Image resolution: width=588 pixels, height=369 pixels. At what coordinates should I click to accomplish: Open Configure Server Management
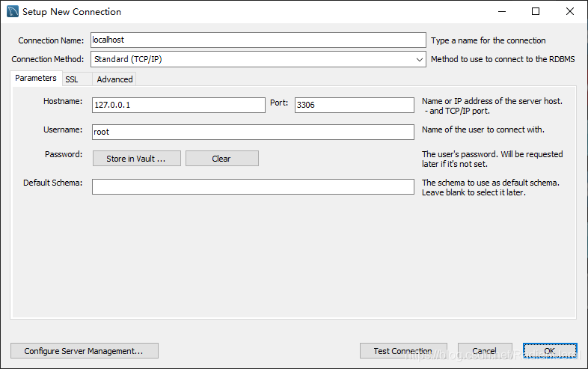click(85, 350)
